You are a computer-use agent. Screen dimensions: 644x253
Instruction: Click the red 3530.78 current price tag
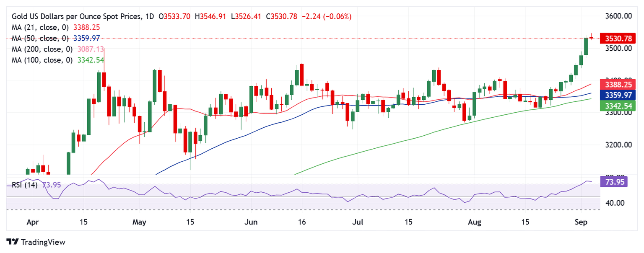tap(618, 38)
